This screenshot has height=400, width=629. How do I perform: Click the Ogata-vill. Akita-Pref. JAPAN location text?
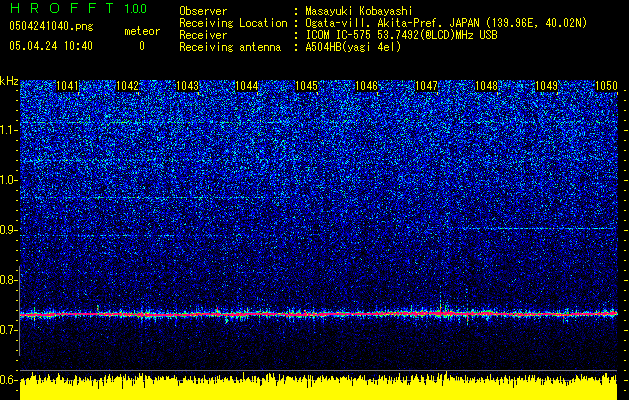[x=446, y=23]
